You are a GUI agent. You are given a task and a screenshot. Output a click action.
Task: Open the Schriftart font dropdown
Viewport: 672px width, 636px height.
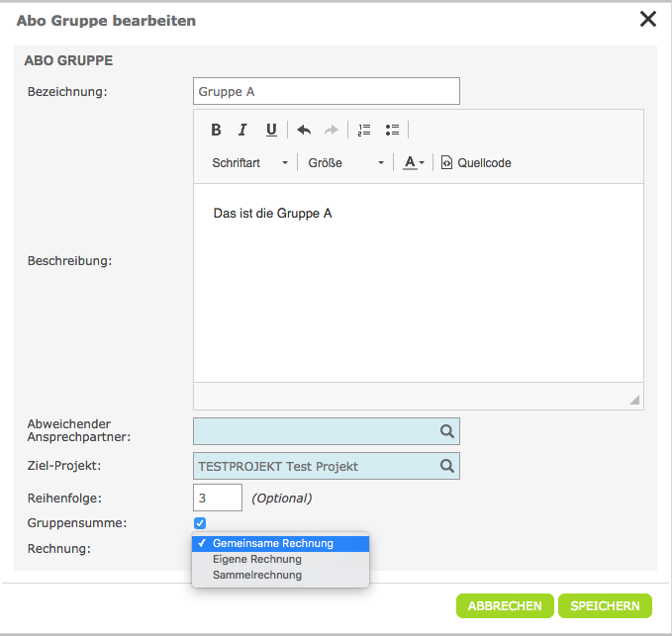pos(250,162)
